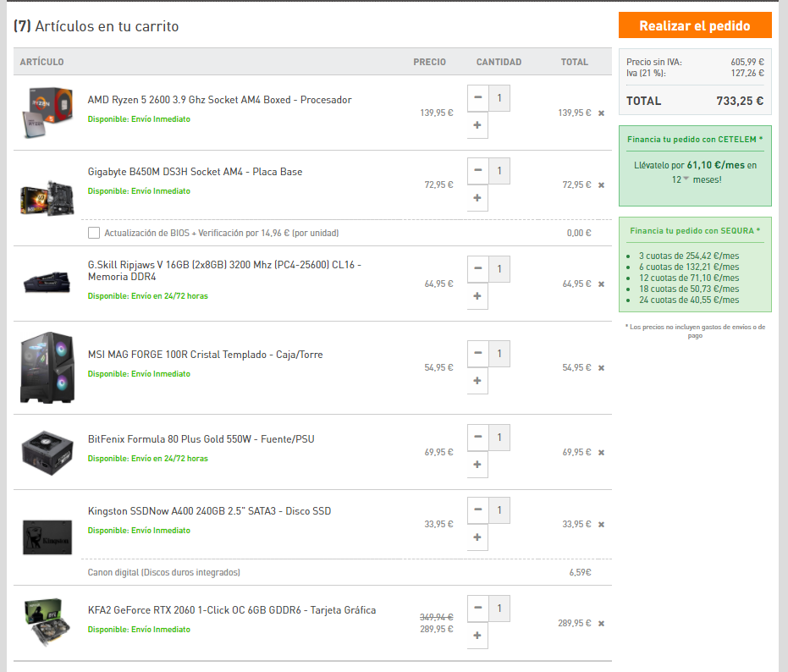Click the CANTIDAD column header

point(499,62)
